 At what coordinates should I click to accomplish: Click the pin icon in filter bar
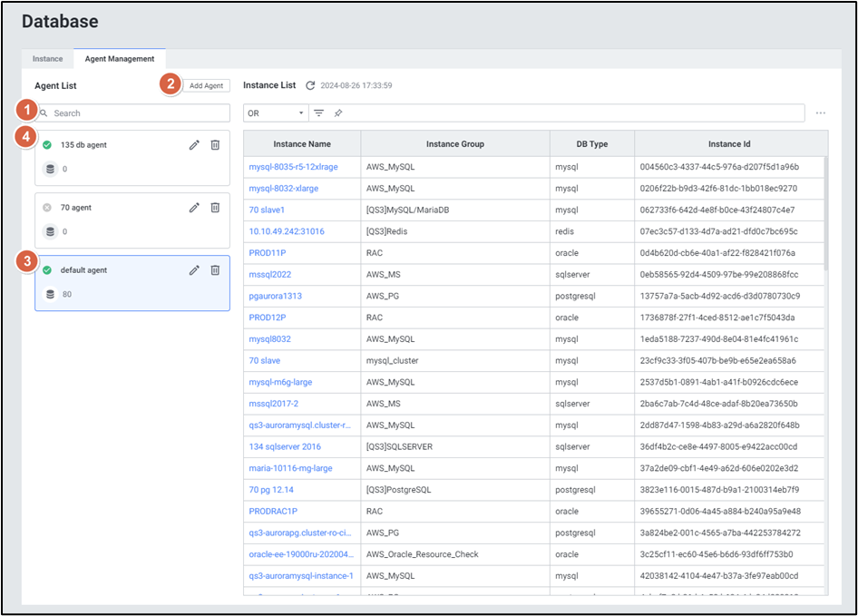tap(337, 113)
